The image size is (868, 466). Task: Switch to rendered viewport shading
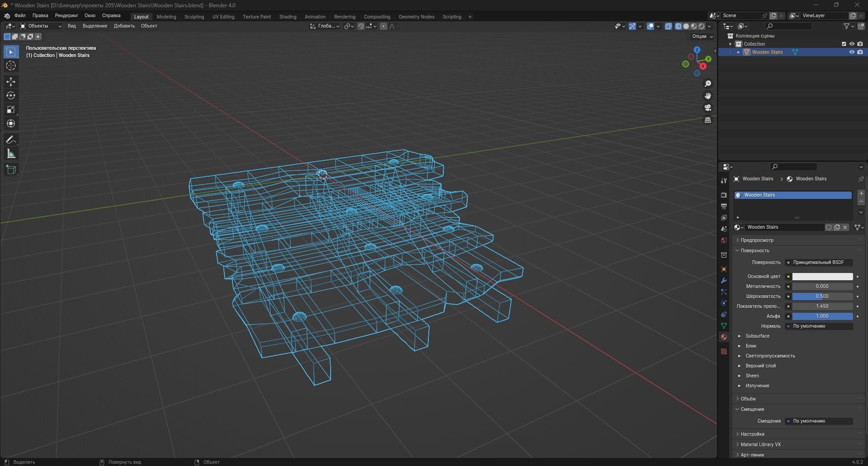point(702,26)
